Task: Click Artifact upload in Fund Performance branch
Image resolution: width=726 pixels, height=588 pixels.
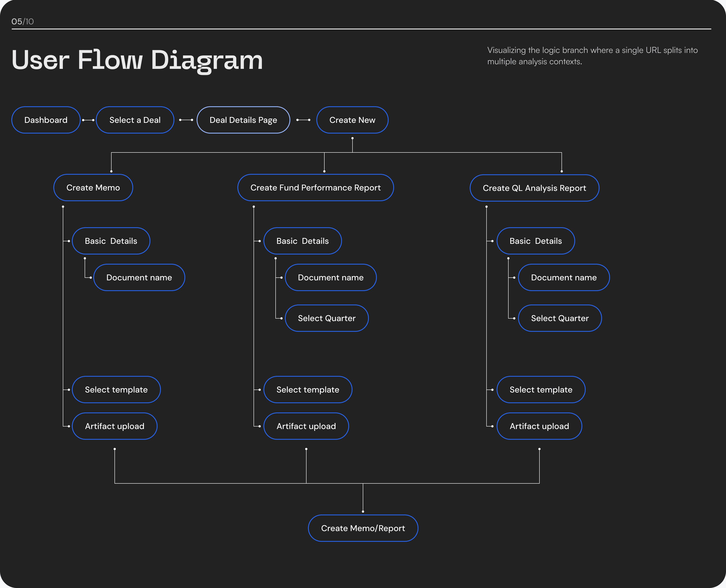Action: point(306,426)
